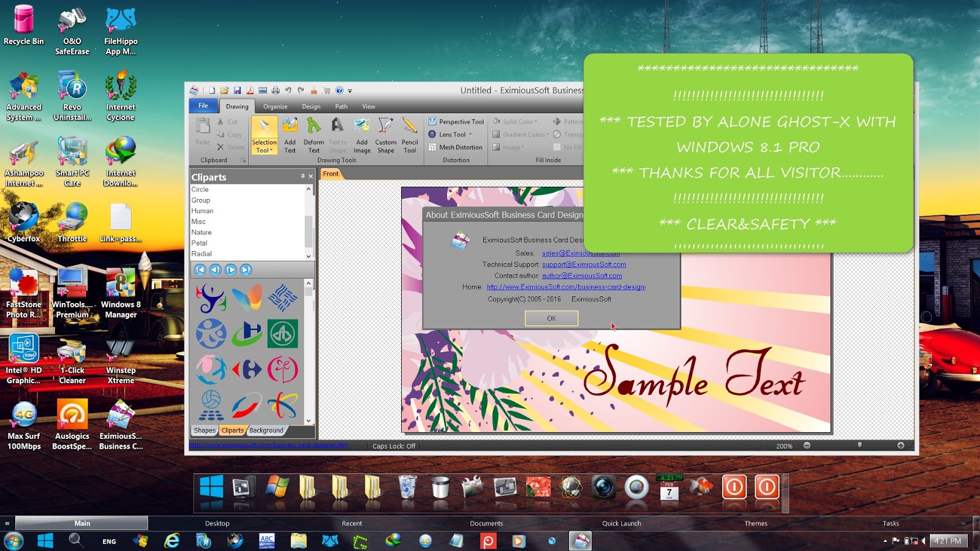Viewport: 980px width, 551px height.
Task: Click eximioussoft link in status bar
Action: 269,445
